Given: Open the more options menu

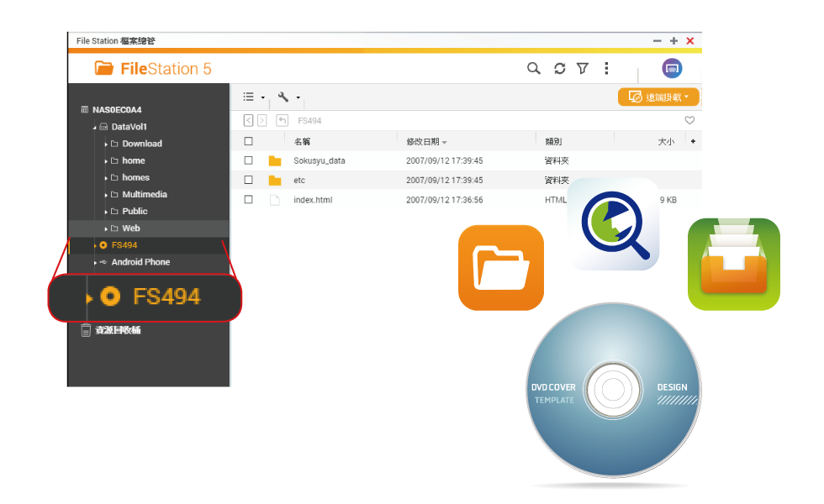Looking at the screenshot, I should coord(606,68).
